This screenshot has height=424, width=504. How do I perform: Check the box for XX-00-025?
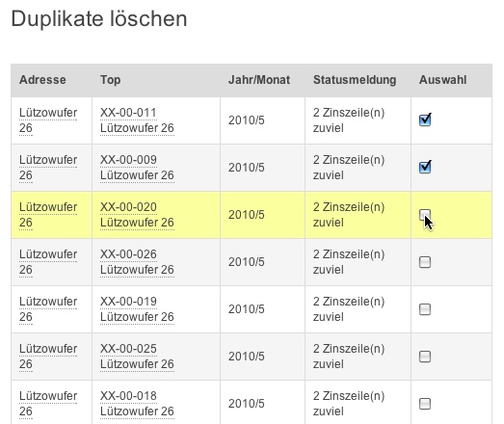(x=425, y=357)
